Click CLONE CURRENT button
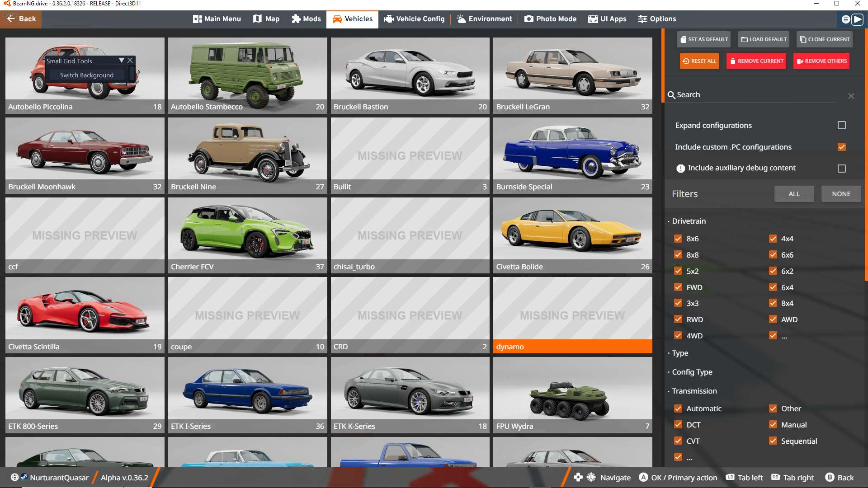This screenshot has height=488, width=868. [x=825, y=39]
